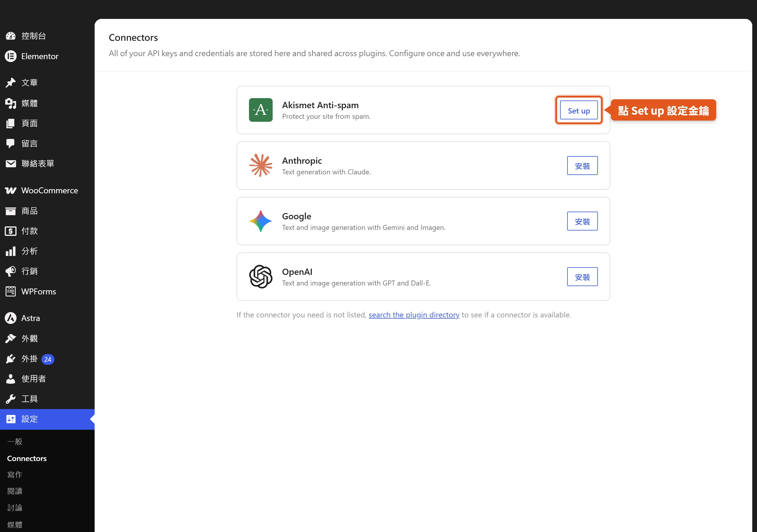
Task: Click the 使用者 users icon
Action: [11, 379]
